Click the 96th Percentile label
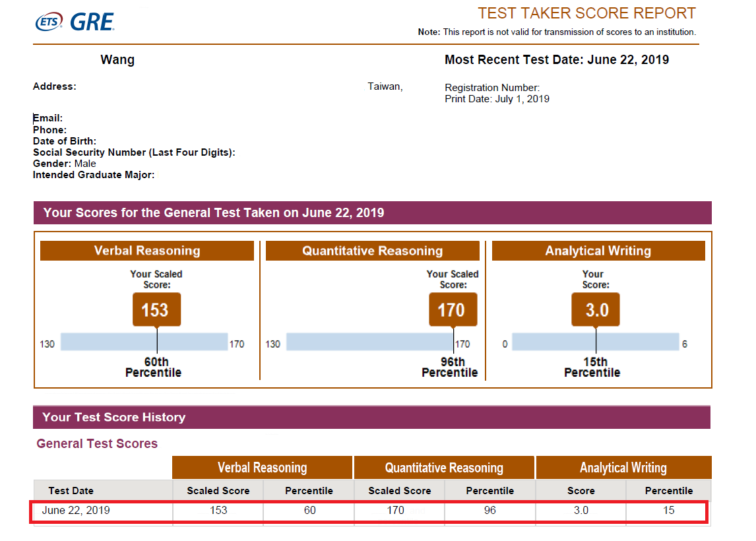This screenshot has width=756, height=541. click(450, 367)
